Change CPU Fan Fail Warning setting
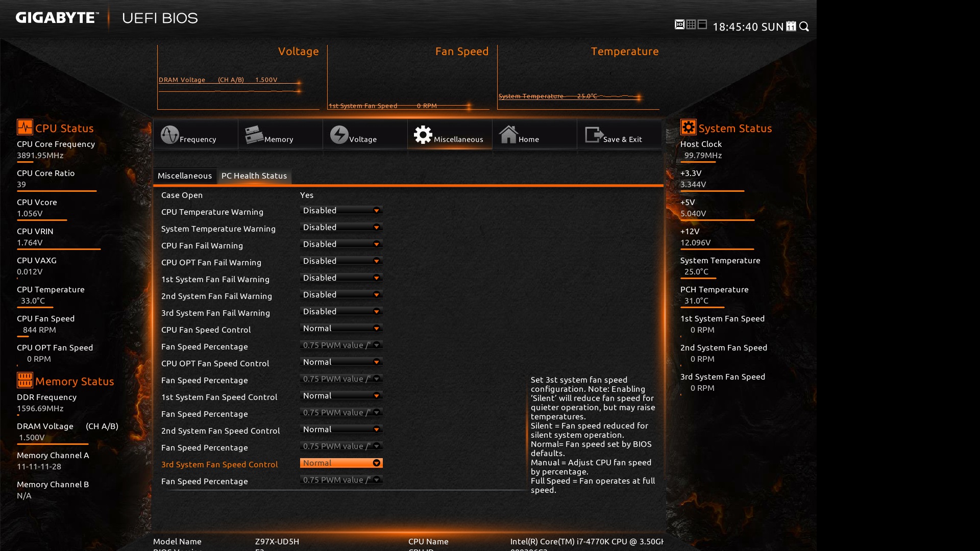This screenshot has height=551, width=980. point(341,244)
